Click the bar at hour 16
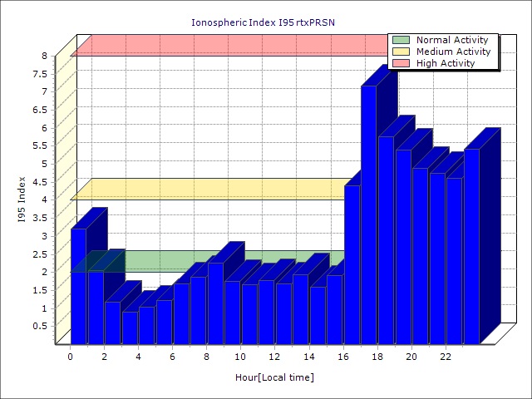 click(352, 266)
